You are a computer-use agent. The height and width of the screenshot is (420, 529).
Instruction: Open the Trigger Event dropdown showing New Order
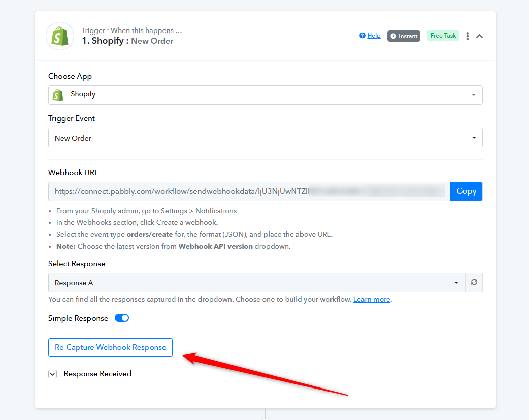point(265,138)
